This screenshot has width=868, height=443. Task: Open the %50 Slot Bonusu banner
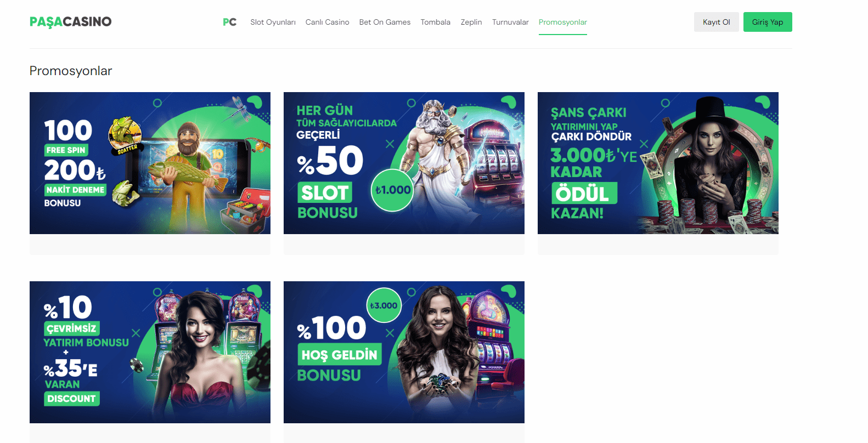(404, 163)
